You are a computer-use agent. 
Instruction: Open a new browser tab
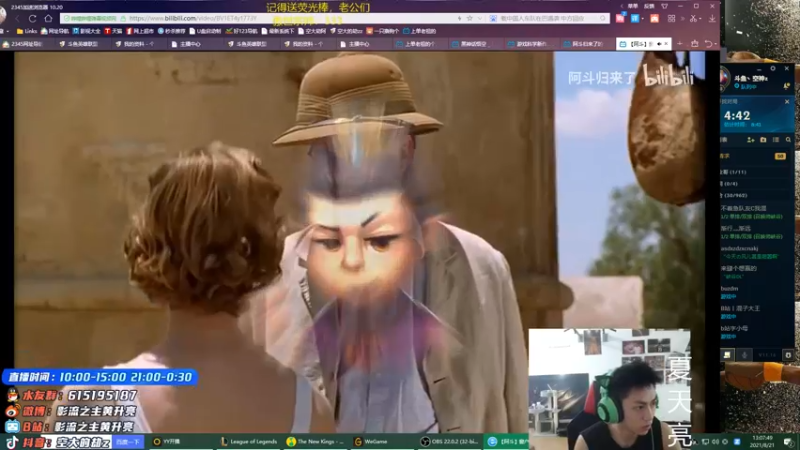(x=680, y=44)
